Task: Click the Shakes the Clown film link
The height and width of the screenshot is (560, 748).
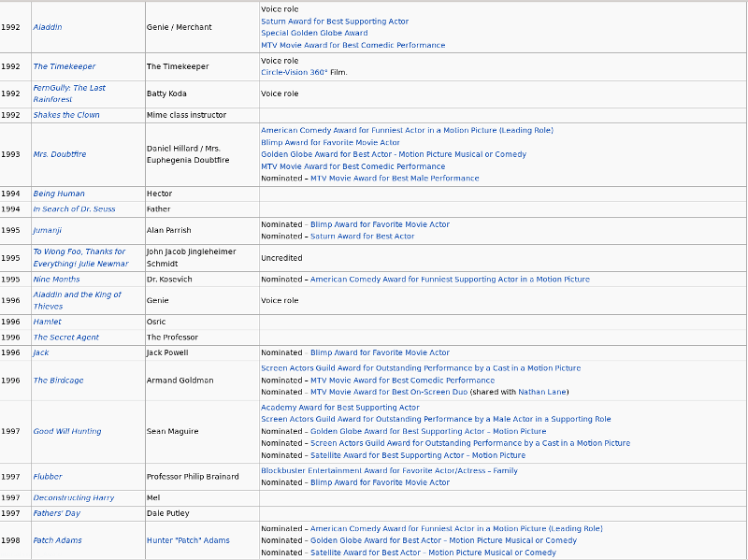Action: (x=65, y=115)
